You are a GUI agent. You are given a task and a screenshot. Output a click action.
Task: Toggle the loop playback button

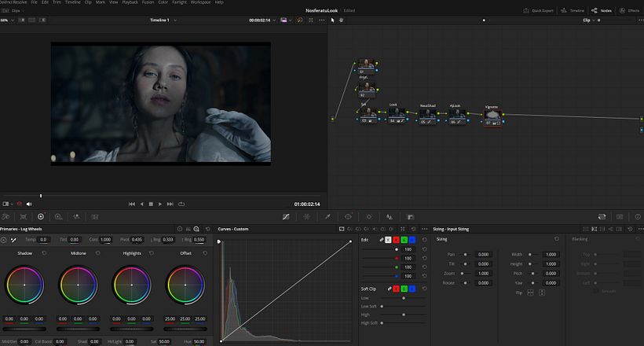coord(181,204)
